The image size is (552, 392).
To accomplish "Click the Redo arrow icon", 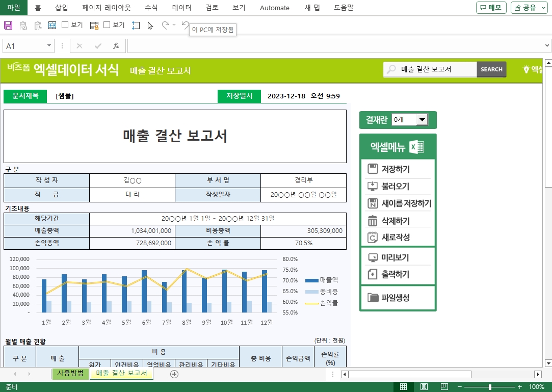I will [x=166, y=25].
